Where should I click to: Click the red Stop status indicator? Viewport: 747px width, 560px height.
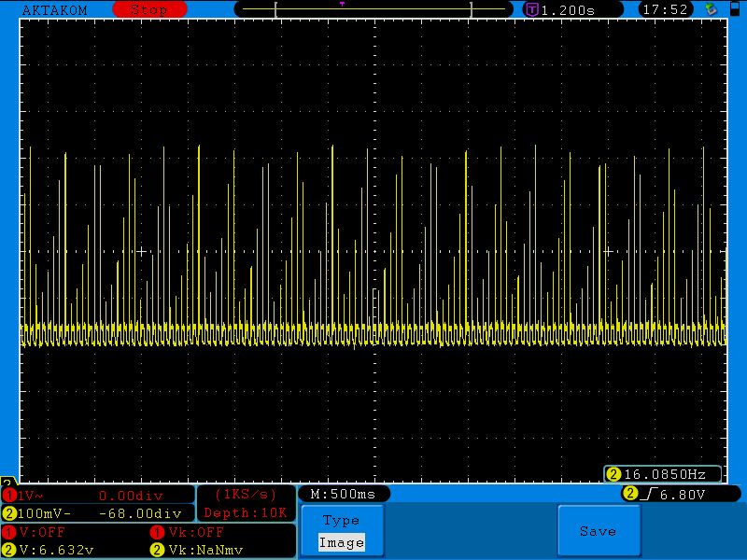(x=149, y=9)
